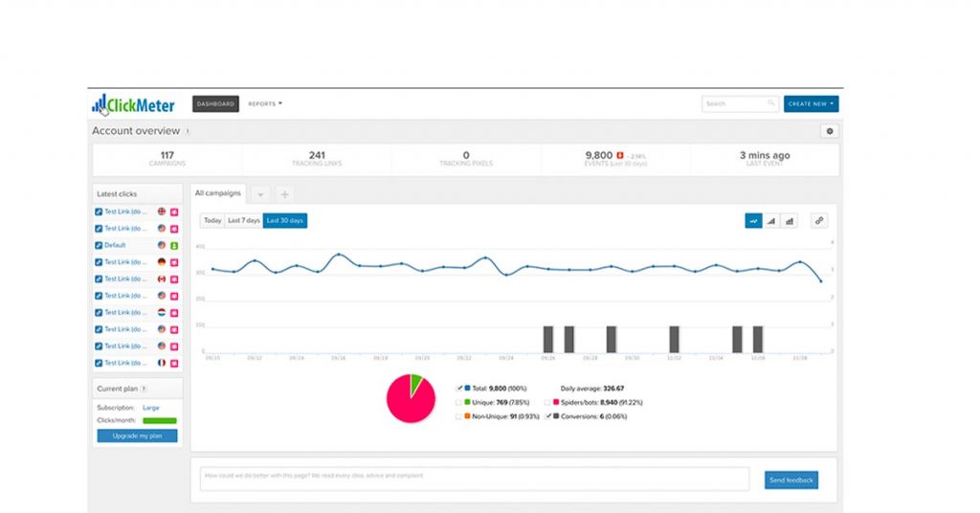This screenshot has width=980, height=513.
Task: Click the pie chart
Action: (x=411, y=399)
